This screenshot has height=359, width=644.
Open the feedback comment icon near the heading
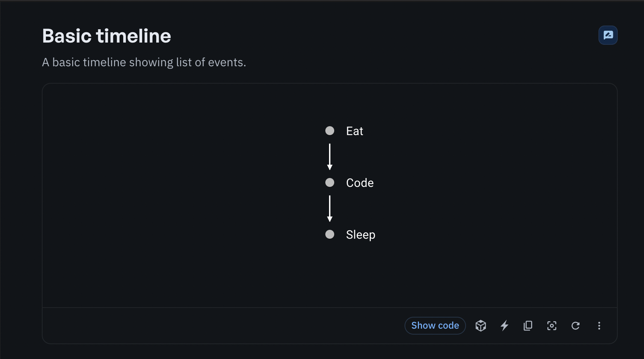click(607, 35)
